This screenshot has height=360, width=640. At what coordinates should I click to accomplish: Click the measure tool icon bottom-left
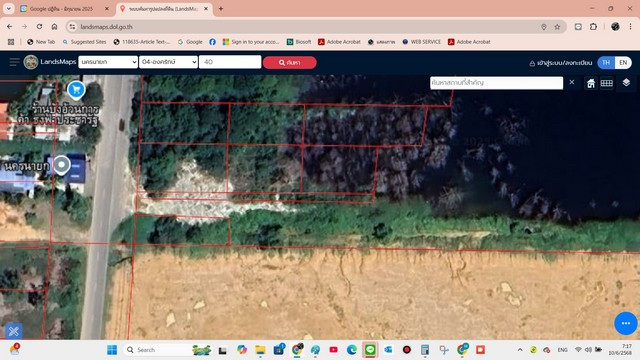(13, 331)
